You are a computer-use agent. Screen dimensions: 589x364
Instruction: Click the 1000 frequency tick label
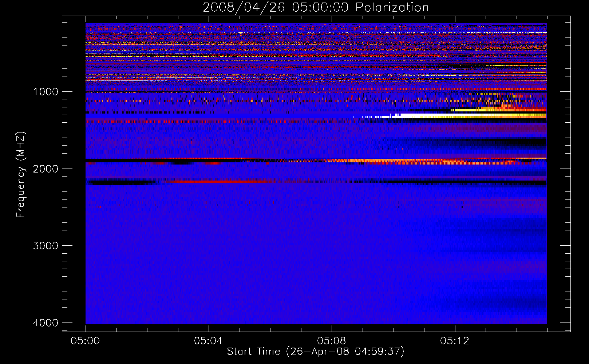(46, 91)
